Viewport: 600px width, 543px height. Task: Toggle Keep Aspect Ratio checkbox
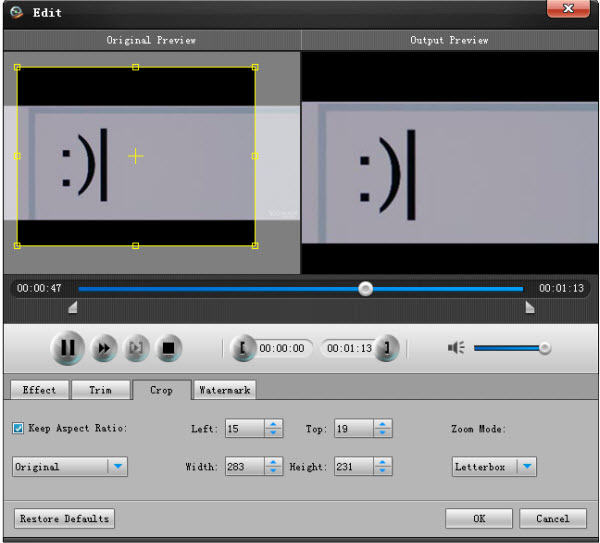coord(19,428)
